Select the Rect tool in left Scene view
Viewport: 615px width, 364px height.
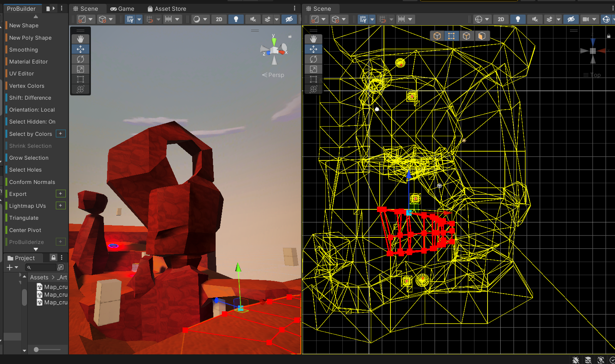80,79
